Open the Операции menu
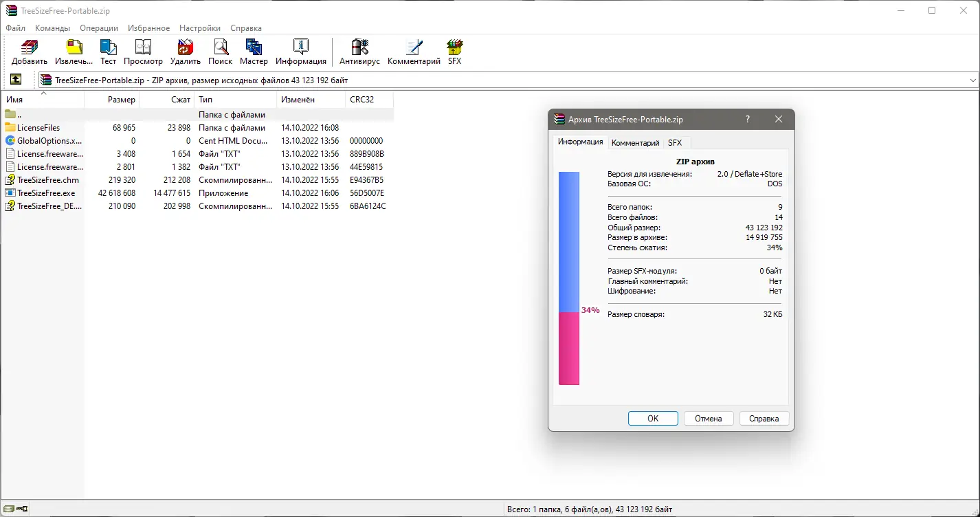 coord(99,28)
